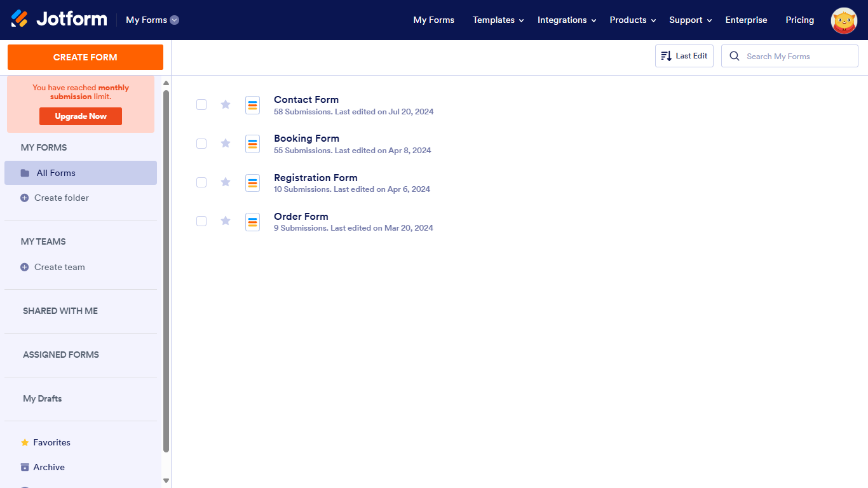Open the Shared With Me section
The width and height of the screenshot is (868, 488).
point(60,311)
